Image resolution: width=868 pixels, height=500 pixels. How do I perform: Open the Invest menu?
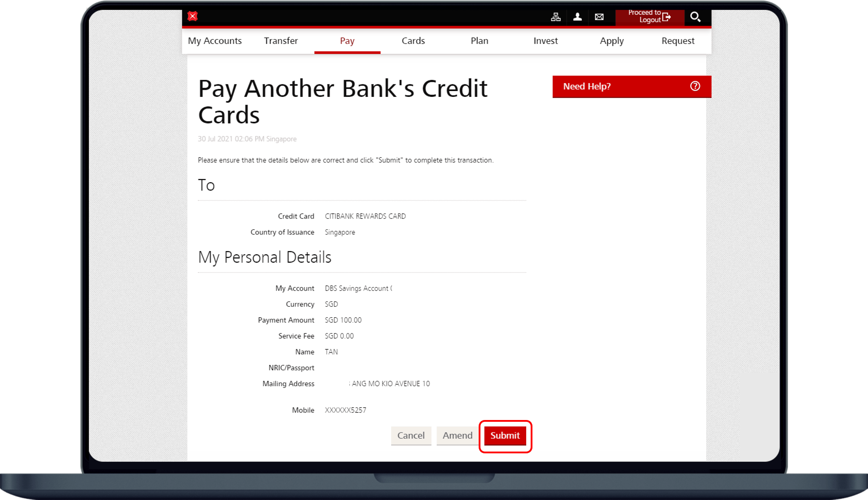[545, 41]
